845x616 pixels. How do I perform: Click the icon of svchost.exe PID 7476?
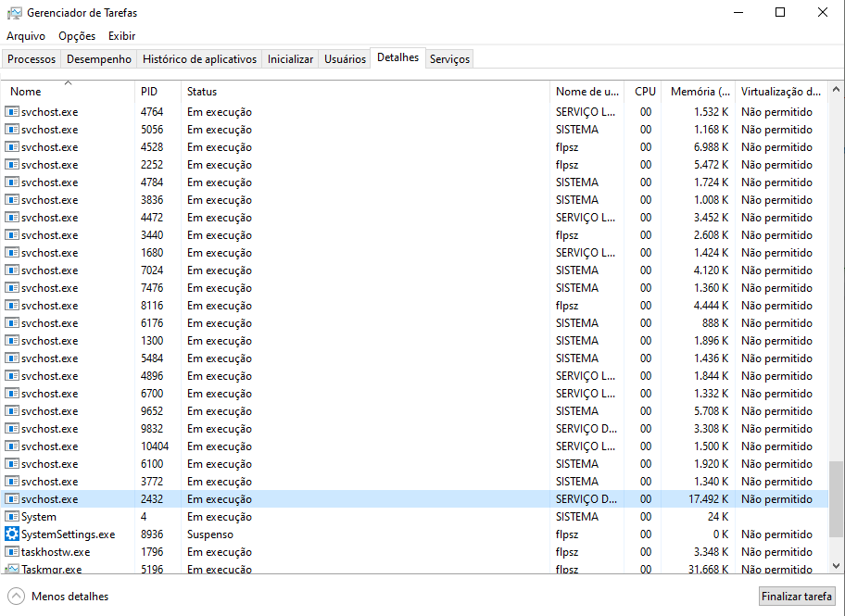tap(12, 288)
